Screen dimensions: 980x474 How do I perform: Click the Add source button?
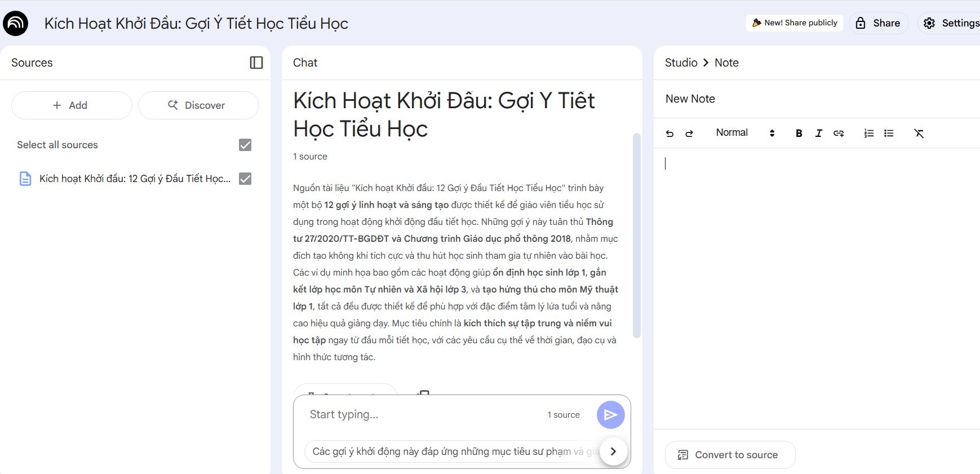click(x=72, y=105)
